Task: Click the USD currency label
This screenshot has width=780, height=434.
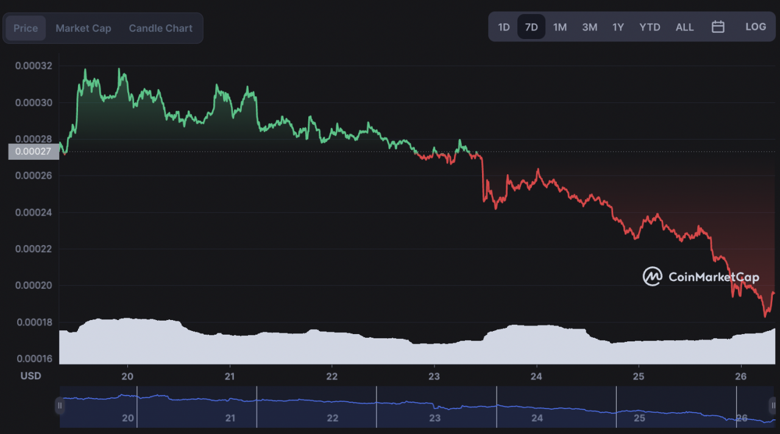Action: coord(31,376)
